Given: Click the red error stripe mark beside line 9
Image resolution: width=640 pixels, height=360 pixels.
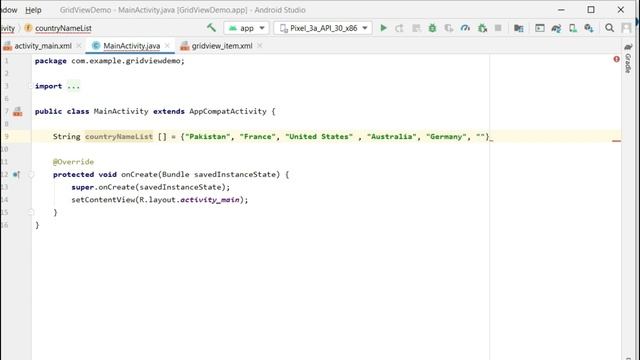Looking at the screenshot, I should pyautogui.click(x=616, y=141).
